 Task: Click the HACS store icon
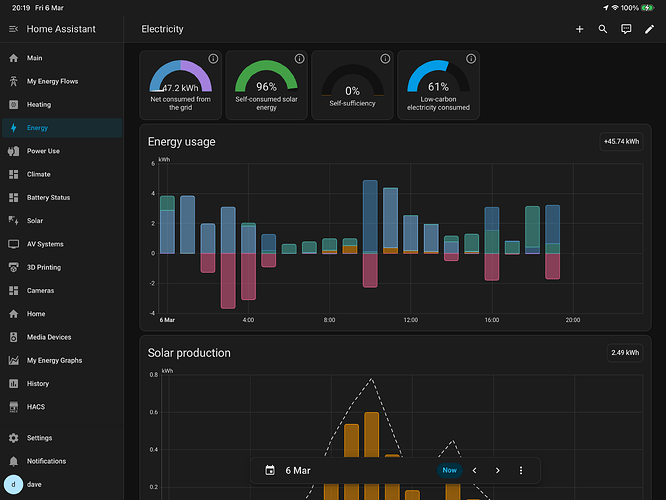pyautogui.click(x=14, y=407)
